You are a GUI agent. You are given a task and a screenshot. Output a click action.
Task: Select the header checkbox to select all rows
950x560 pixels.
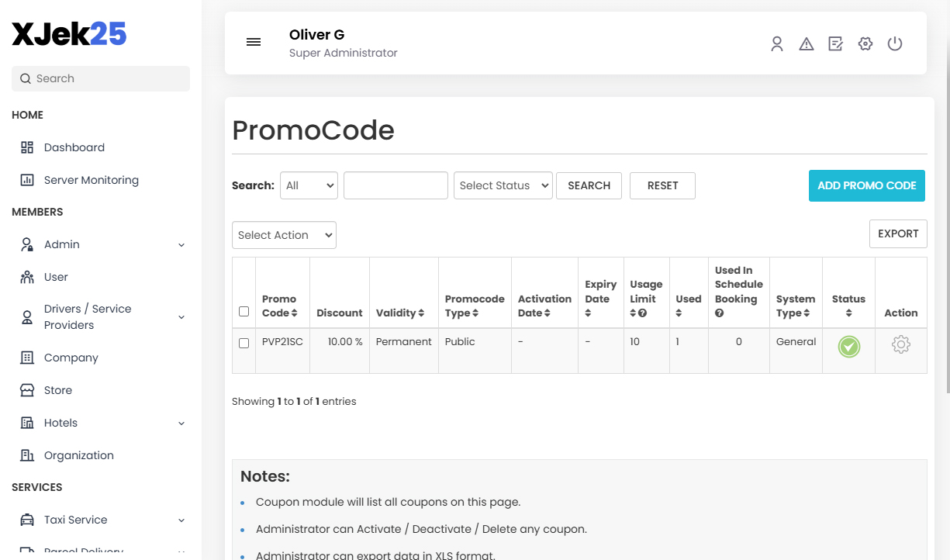point(244,311)
